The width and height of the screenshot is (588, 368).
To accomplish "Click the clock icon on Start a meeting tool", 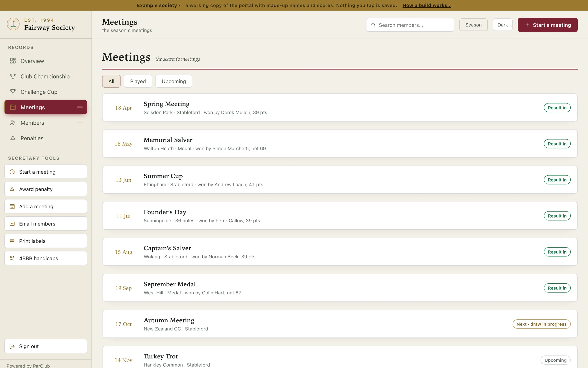I will click(12, 172).
